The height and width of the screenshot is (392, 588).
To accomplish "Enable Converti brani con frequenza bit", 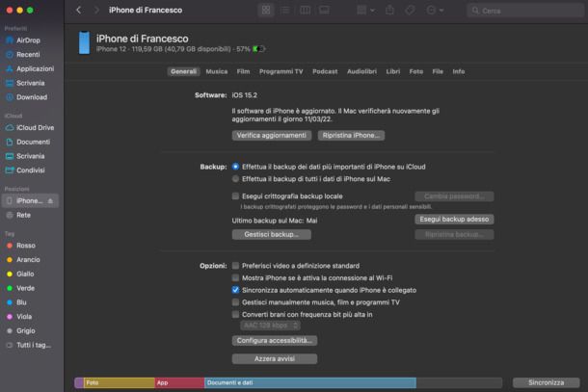I will tap(235, 314).
